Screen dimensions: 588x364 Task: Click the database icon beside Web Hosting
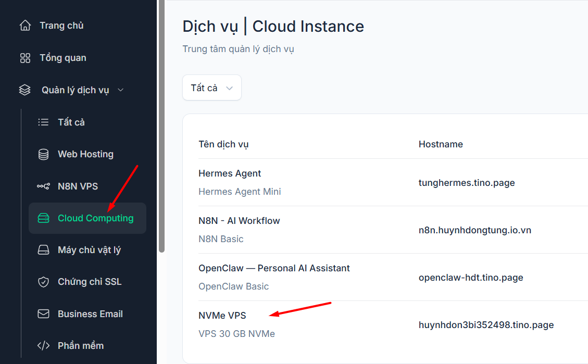pos(44,155)
